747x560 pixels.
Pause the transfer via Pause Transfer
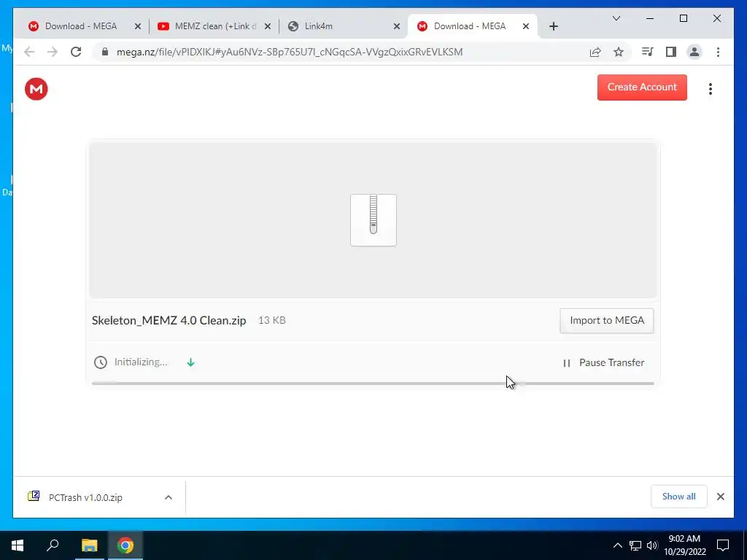pyautogui.click(x=603, y=363)
